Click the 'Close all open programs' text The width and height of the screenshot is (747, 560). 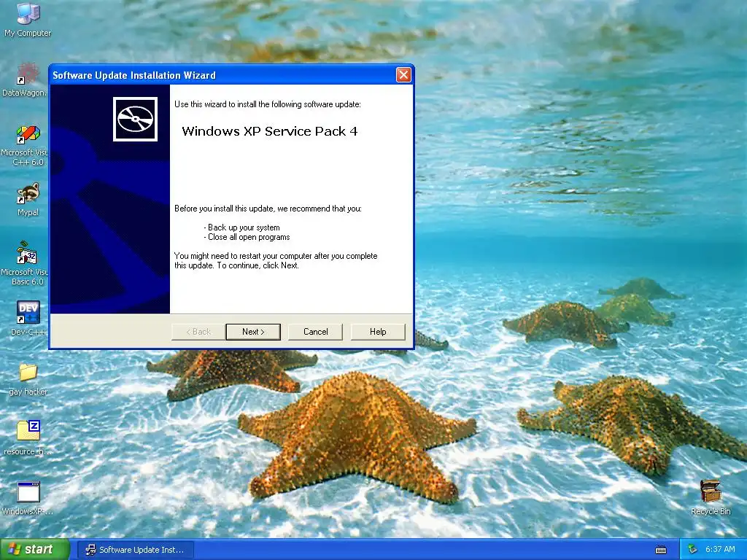pos(247,237)
